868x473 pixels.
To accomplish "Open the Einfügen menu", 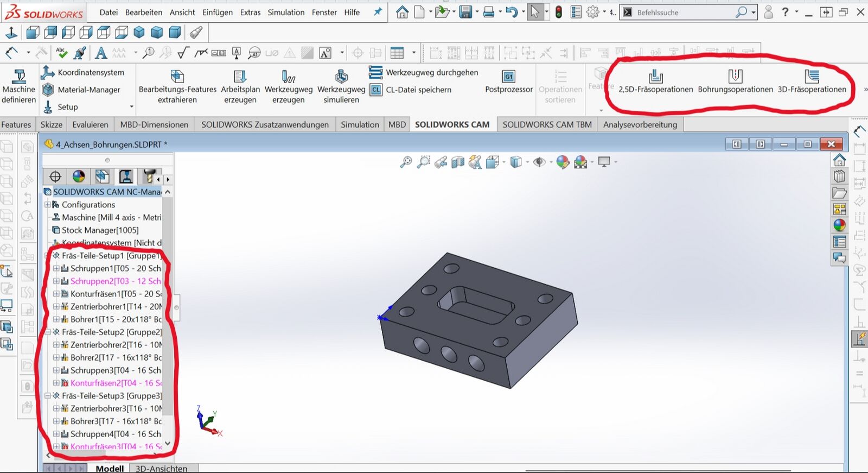I will [x=217, y=12].
